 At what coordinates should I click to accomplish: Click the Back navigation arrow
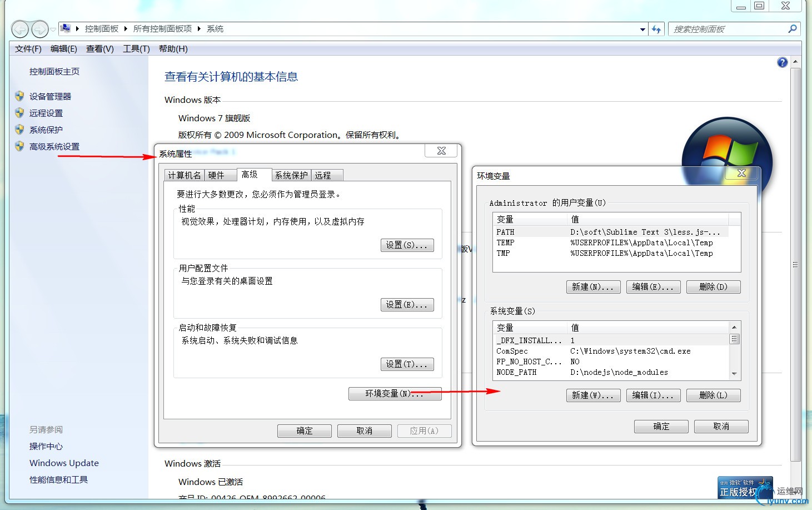pyautogui.click(x=20, y=29)
